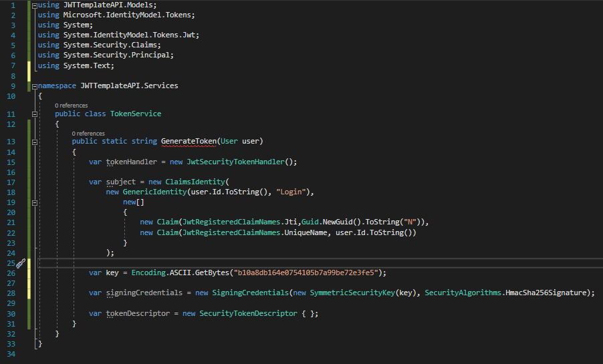Click the screwdriver quick actions icon
This screenshot has height=364, width=603.
click(21, 263)
